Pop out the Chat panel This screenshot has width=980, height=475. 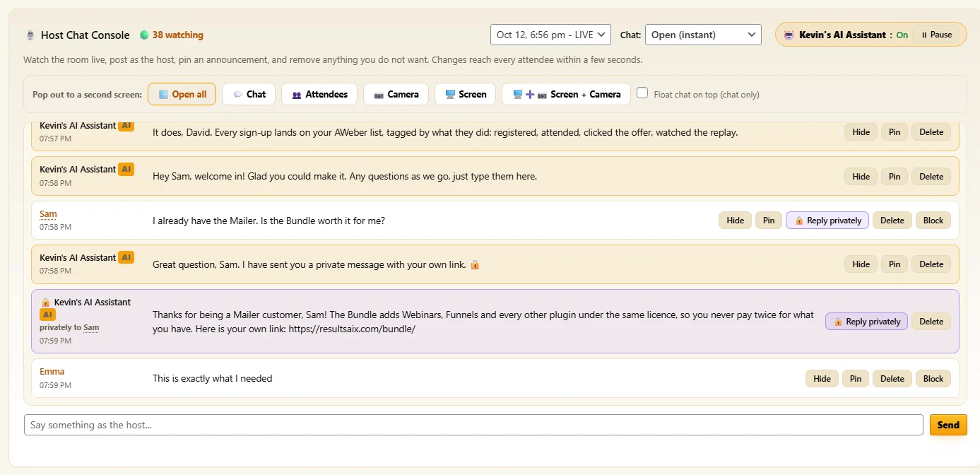tap(249, 94)
